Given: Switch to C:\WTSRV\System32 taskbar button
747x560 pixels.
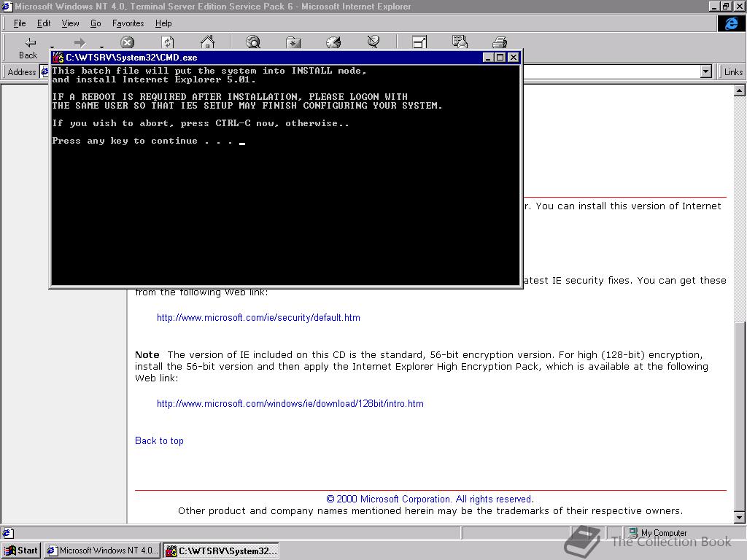Looking at the screenshot, I should tap(221, 551).
